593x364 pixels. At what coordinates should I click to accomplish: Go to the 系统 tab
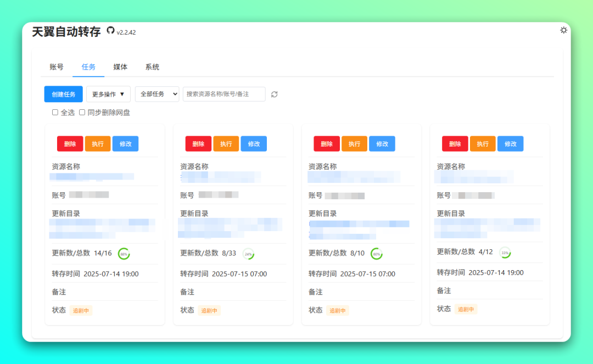[x=152, y=67]
